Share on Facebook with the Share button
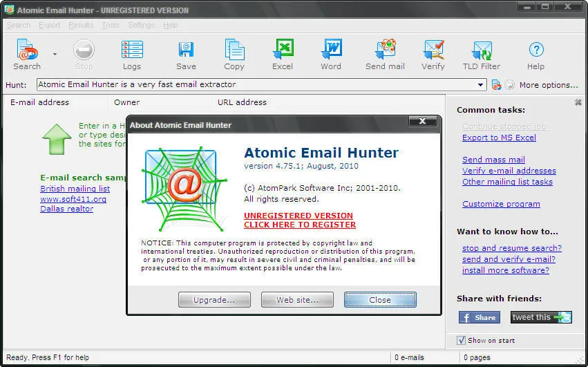This screenshot has width=588, height=367. [480, 317]
